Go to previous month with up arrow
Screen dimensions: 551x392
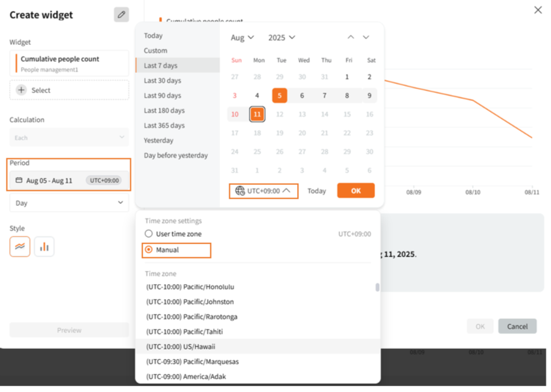pyautogui.click(x=351, y=38)
